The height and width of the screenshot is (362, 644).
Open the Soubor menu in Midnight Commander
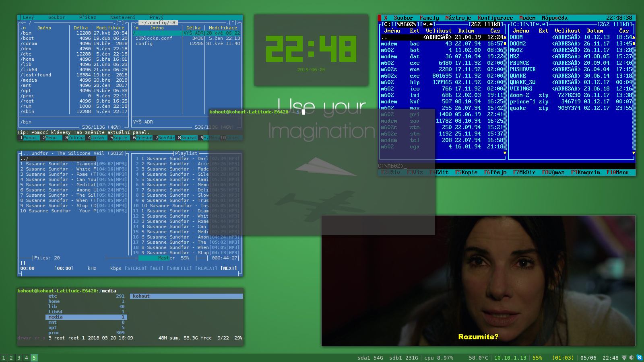pyautogui.click(x=56, y=17)
